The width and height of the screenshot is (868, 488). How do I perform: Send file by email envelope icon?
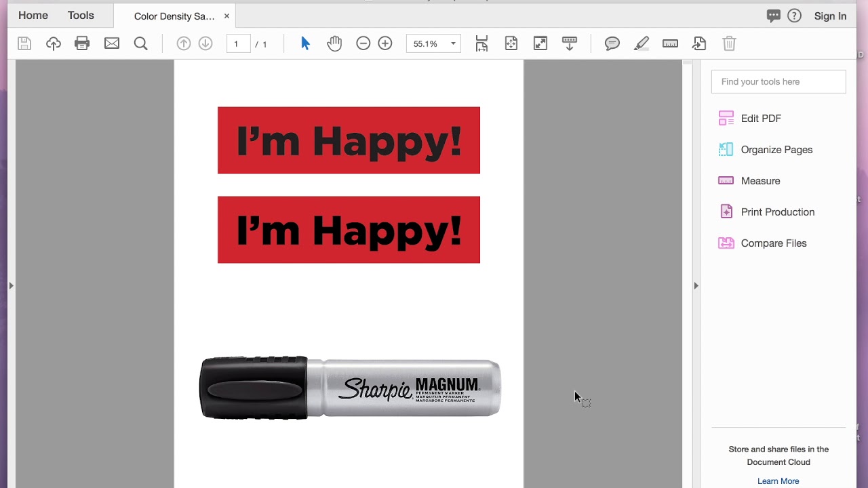[x=112, y=43]
